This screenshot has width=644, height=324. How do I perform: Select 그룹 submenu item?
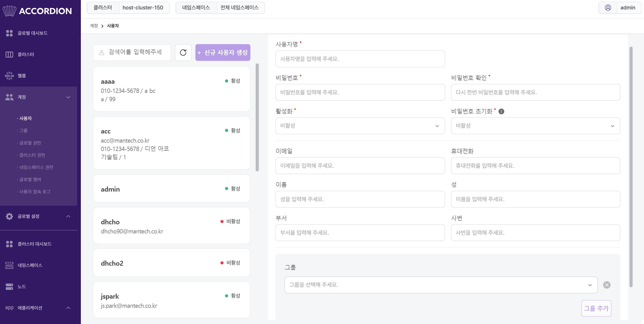[24, 131]
